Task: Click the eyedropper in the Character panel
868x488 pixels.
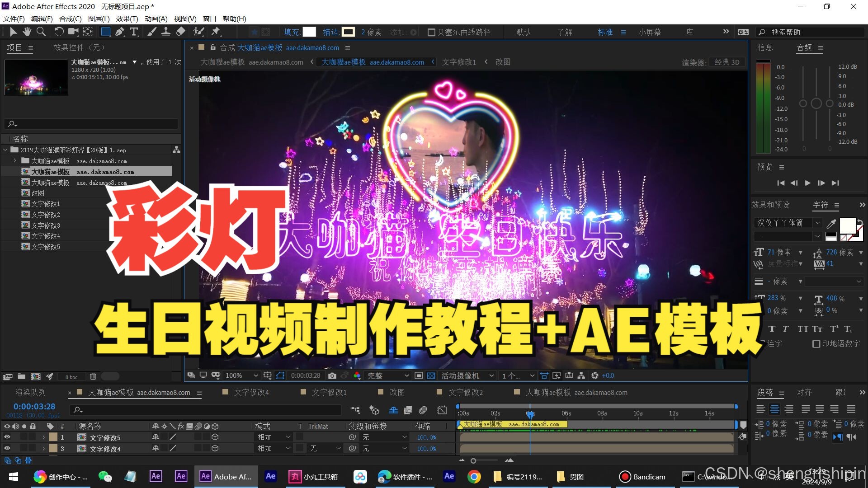Action: tap(831, 224)
